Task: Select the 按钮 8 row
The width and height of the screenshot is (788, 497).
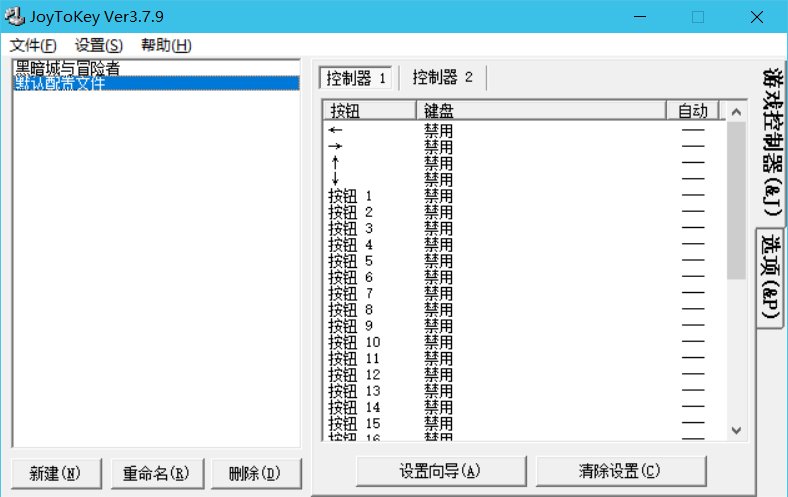Action: coord(524,309)
